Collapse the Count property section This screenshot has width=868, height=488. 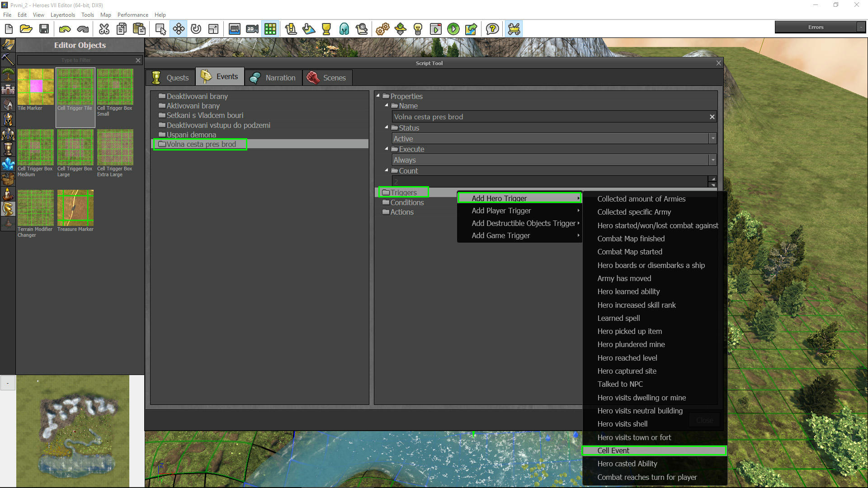[x=387, y=170]
